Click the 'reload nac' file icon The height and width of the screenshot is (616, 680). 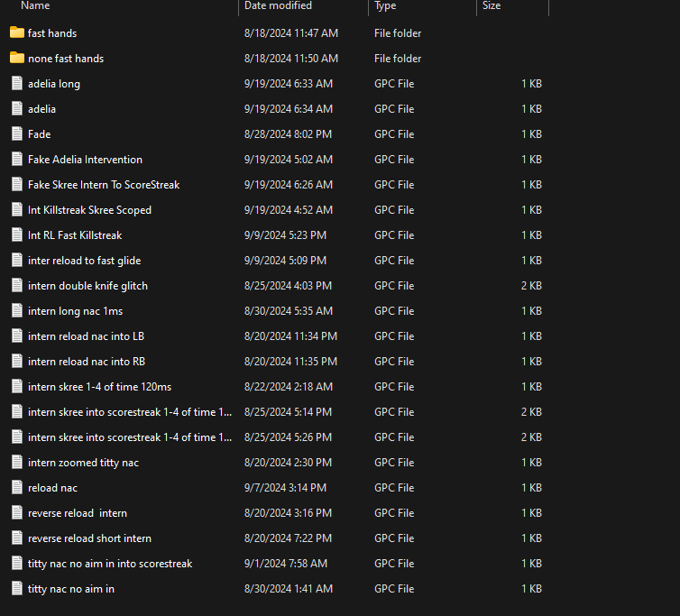coord(17,487)
